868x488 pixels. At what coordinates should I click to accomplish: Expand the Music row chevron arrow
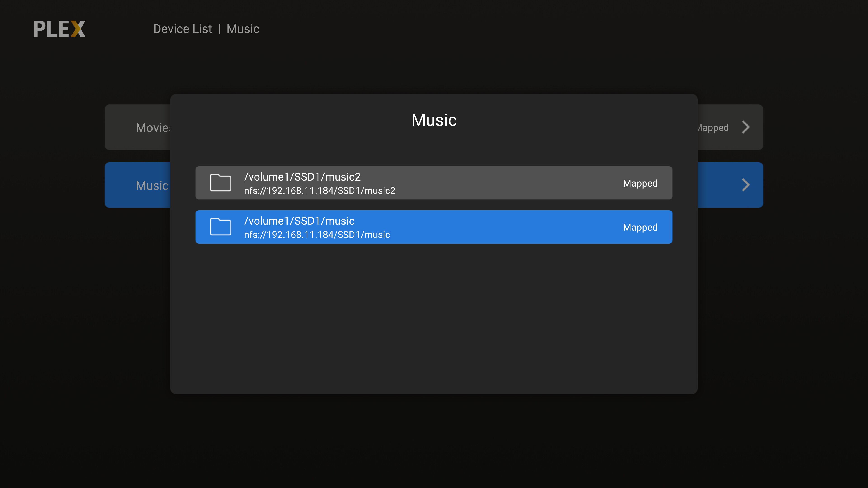746,185
